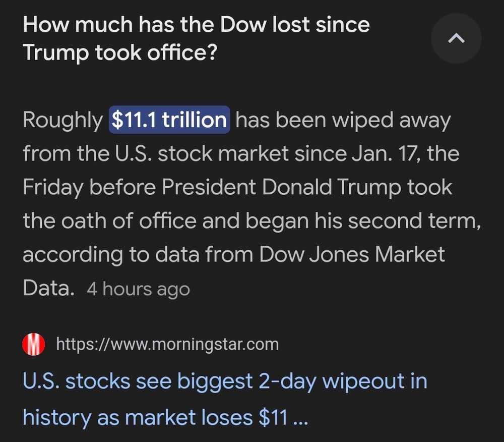
Task: Click the '4 hours ago' timestamp
Action: tap(138, 289)
